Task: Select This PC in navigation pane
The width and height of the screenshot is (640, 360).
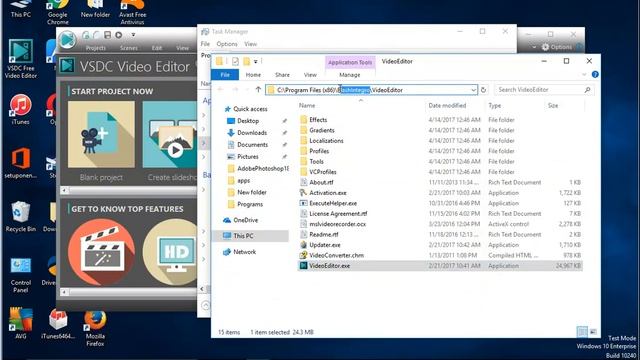Action: pos(243,236)
